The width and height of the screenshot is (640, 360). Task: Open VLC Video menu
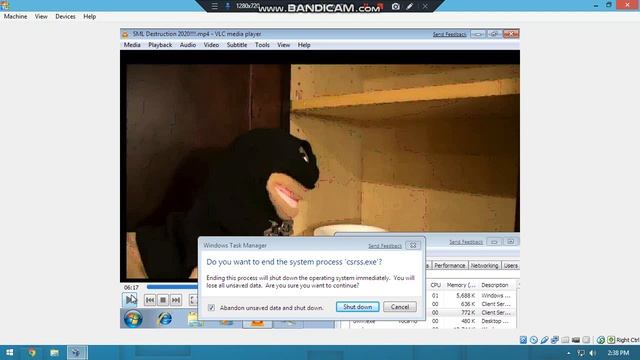211,45
